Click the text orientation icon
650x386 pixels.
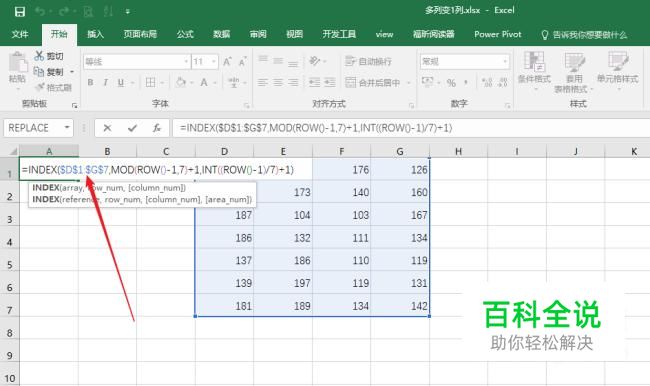pos(315,61)
